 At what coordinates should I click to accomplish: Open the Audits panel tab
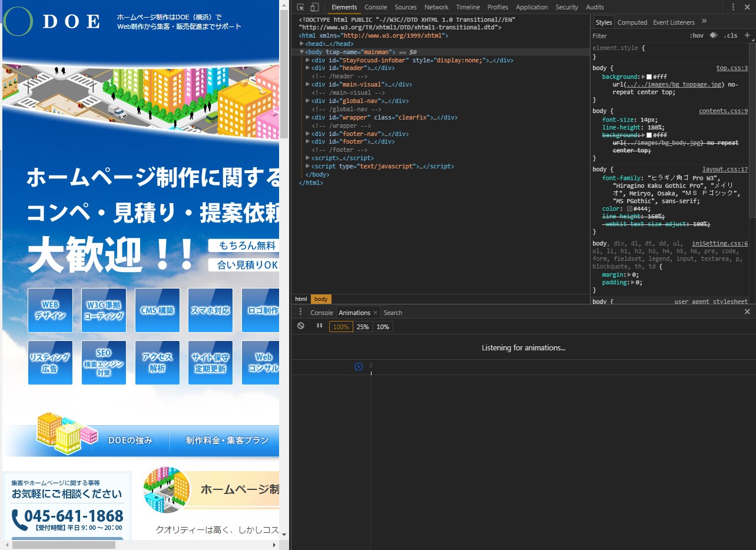595,7
